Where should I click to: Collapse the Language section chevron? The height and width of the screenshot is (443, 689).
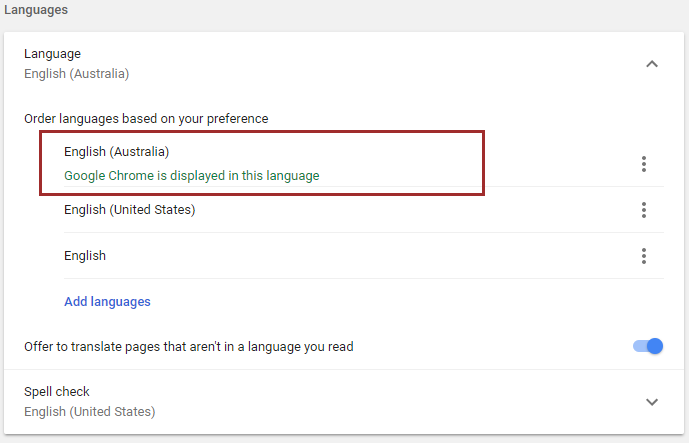652,64
